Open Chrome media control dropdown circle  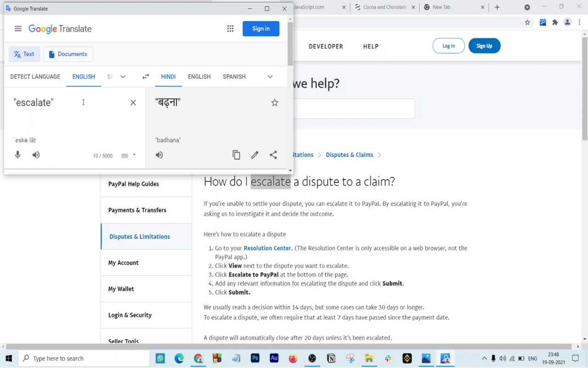[x=527, y=7]
